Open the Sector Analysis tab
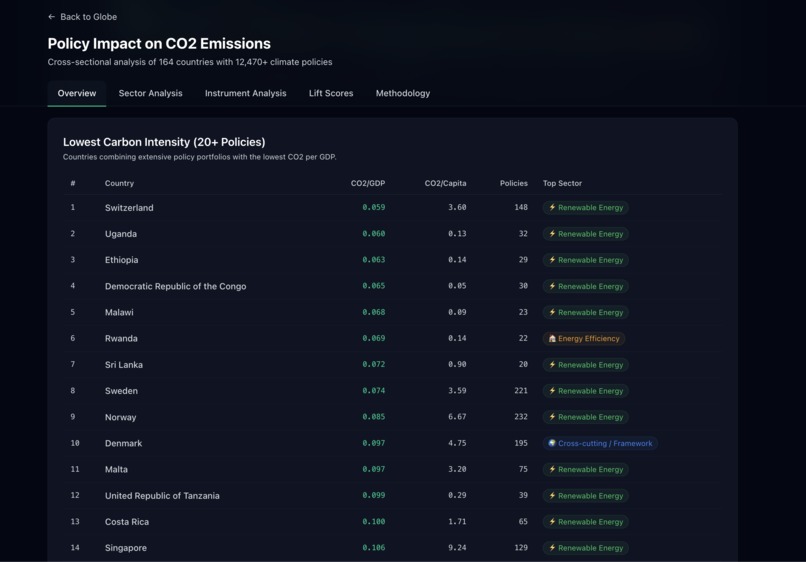This screenshot has height=562, width=806. click(x=150, y=93)
